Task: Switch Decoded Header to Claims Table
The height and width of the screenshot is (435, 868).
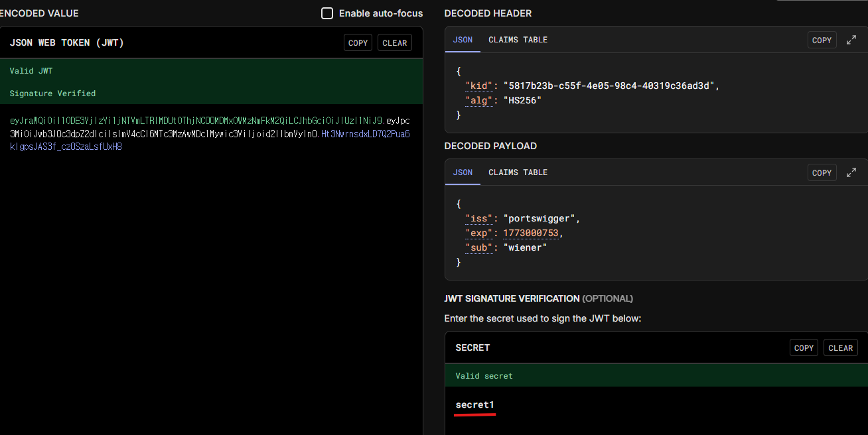Action: pos(518,40)
